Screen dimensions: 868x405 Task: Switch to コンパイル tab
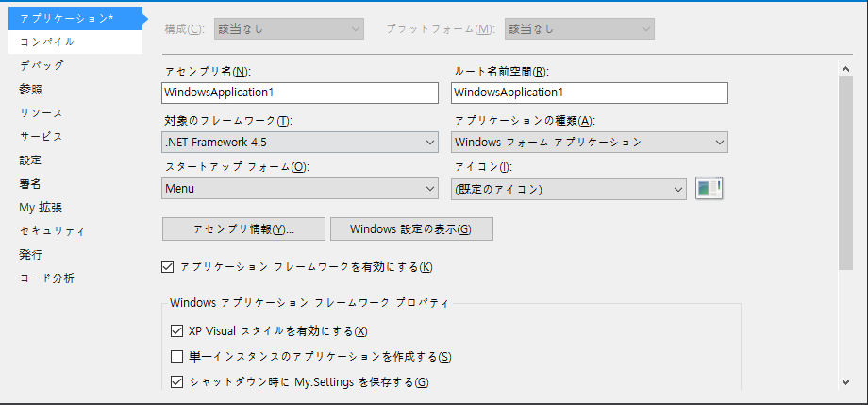(47, 42)
